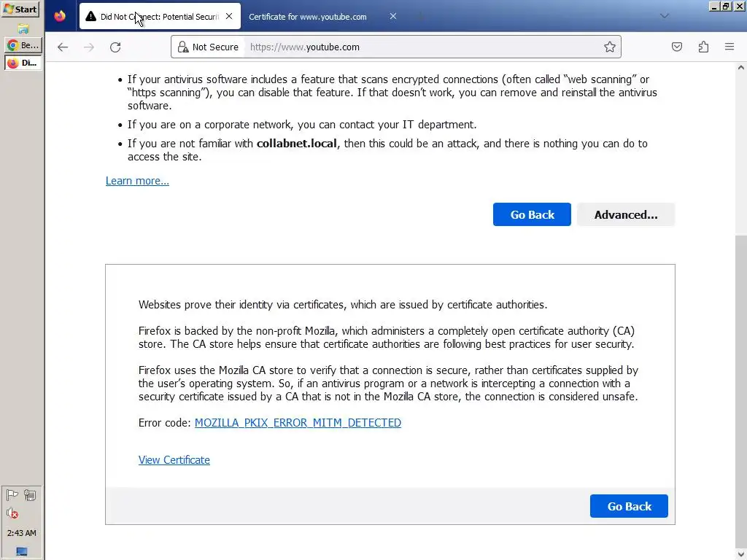This screenshot has width=747, height=560.
Task: Click the Not Secure lock icon
Action: point(183,47)
